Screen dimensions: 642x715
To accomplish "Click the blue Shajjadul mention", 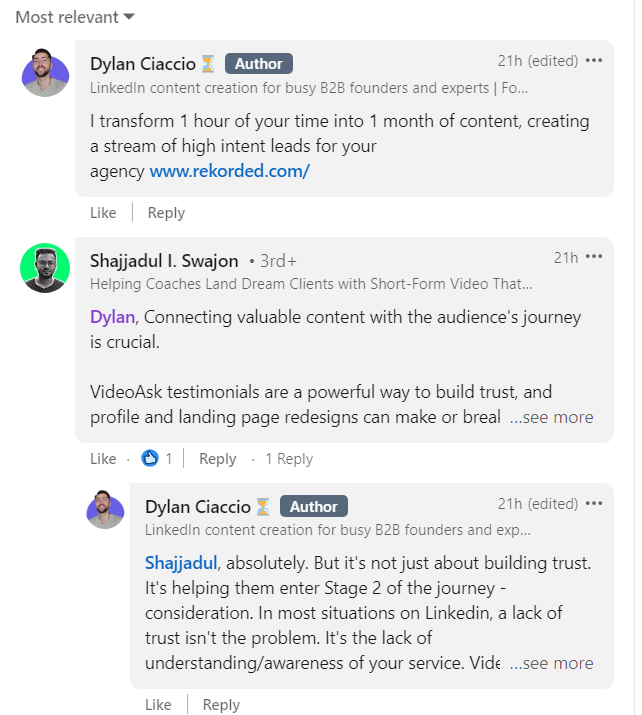I will pyautogui.click(x=181, y=563).
